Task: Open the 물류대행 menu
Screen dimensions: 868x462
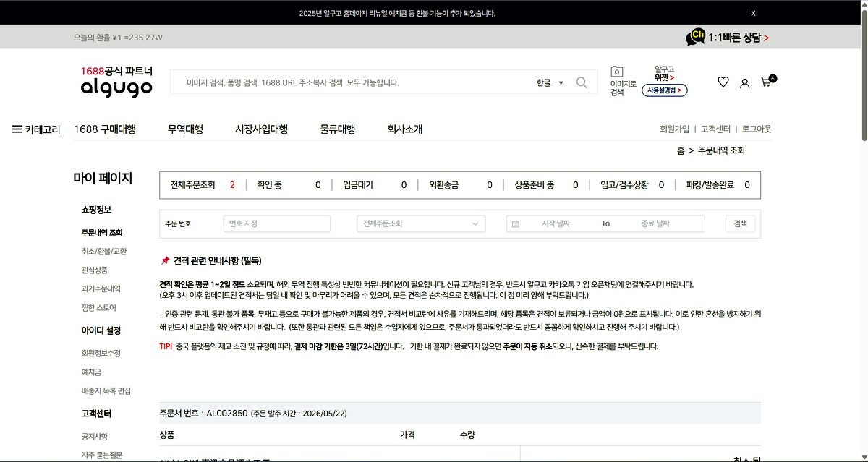Action: (x=337, y=129)
